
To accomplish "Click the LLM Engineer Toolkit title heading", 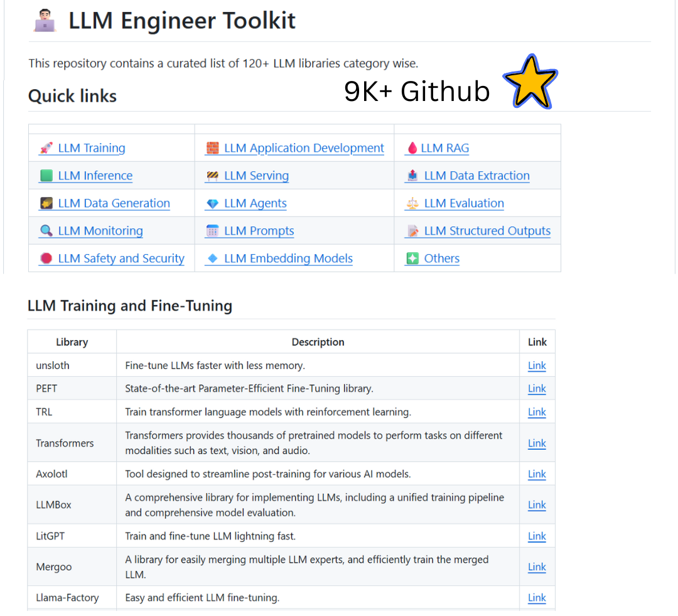I will [181, 21].
